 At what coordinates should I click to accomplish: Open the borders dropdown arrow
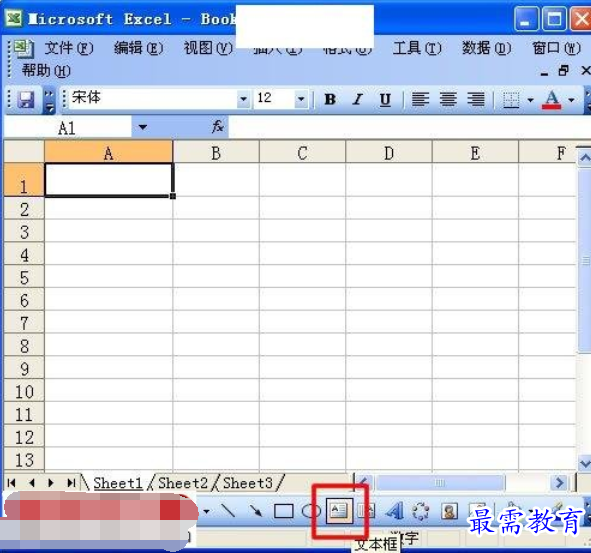click(x=531, y=100)
